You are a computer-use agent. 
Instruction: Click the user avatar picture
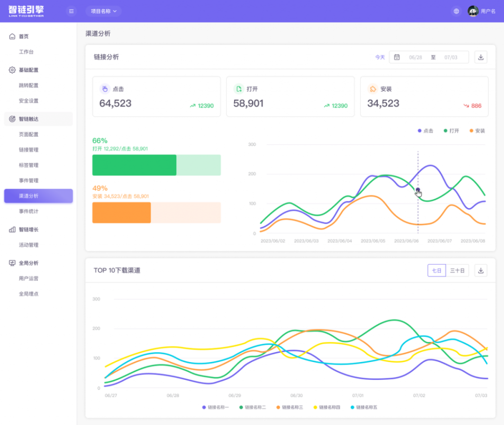click(x=473, y=11)
